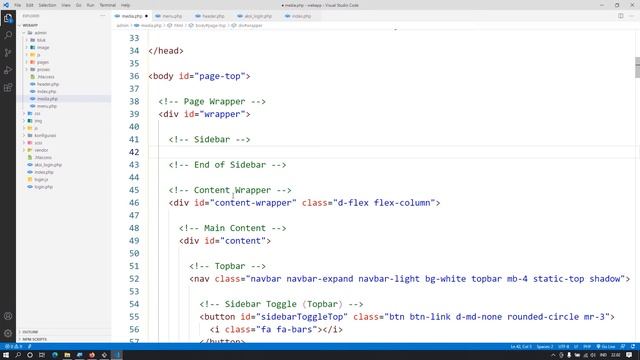This screenshot has width=640, height=360.
Task: Open the File menu
Action: point(18,5)
